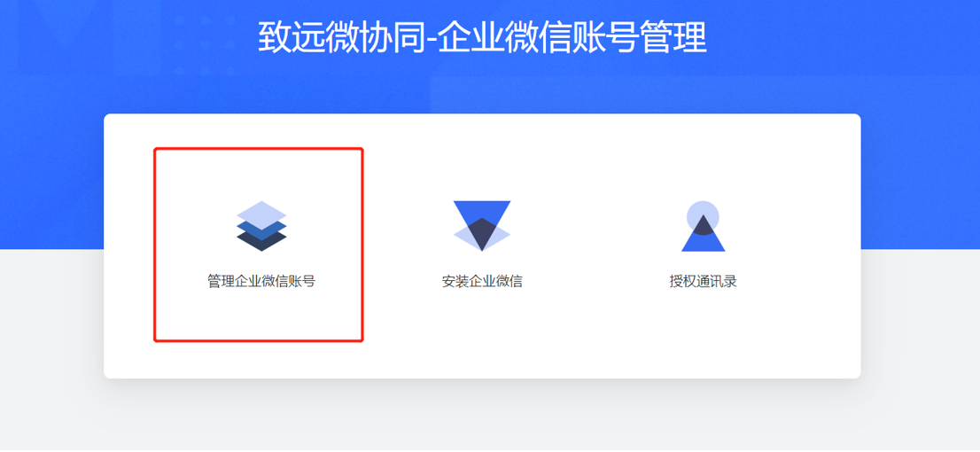This screenshot has height=452, width=980.
Task: Select the 安装企业微信 text label
Action: (482, 281)
